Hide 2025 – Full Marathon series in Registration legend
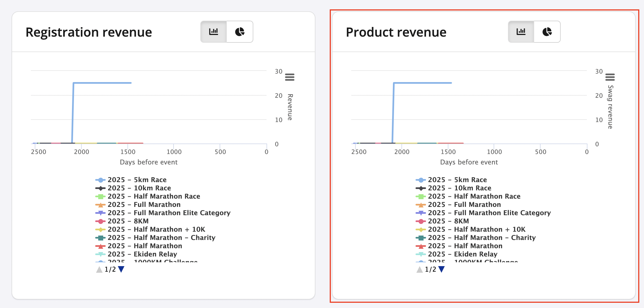 pos(144,205)
